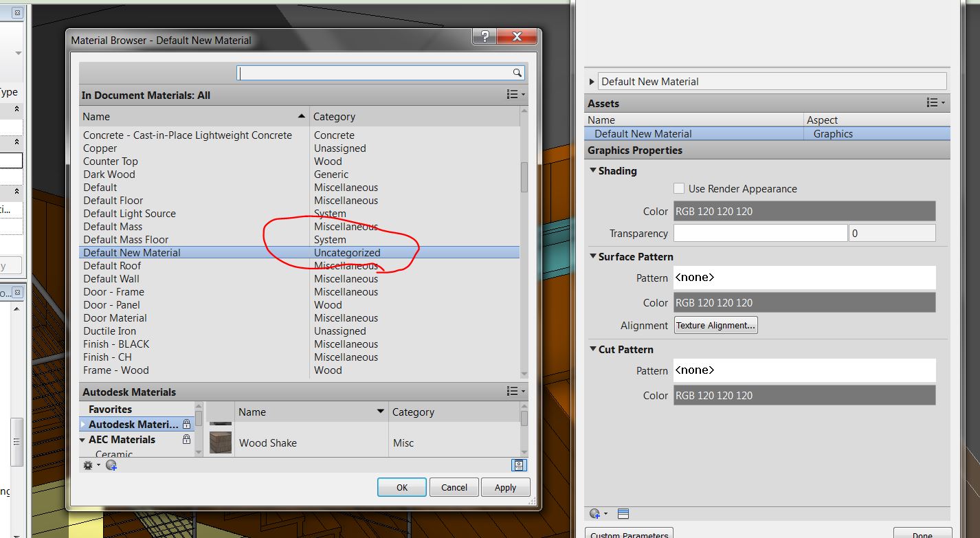Screen dimensions: 980x538
Task: Click the search magnifier icon in Material Browser
Action: tap(517, 73)
